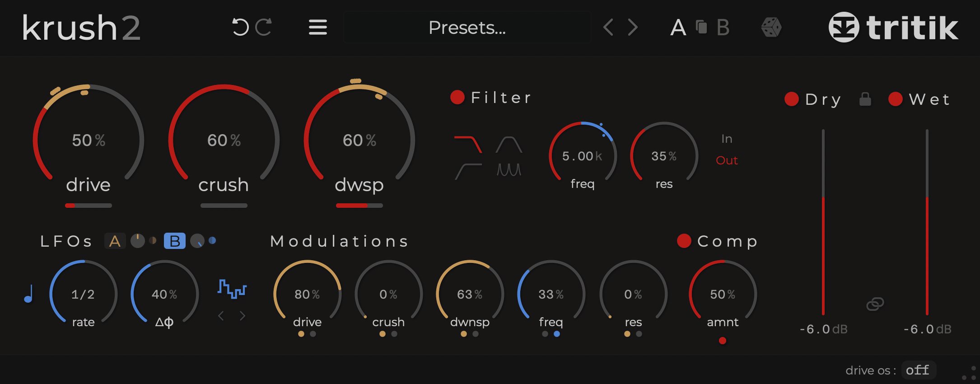This screenshot has width=980, height=384.
Task: Select the low-pass filter shape
Action: [x=468, y=144]
